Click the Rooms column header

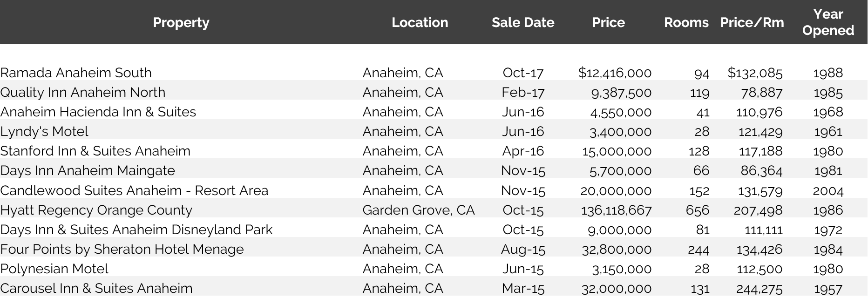click(x=686, y=22)
